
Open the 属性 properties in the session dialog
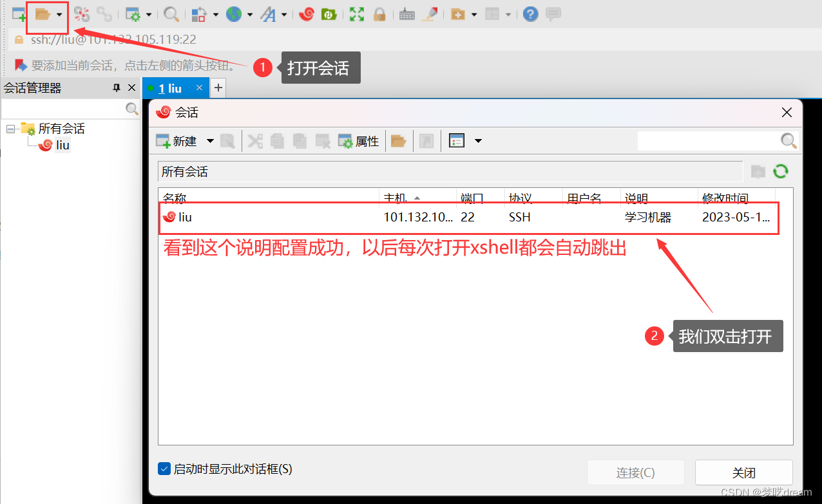(359, 141)
